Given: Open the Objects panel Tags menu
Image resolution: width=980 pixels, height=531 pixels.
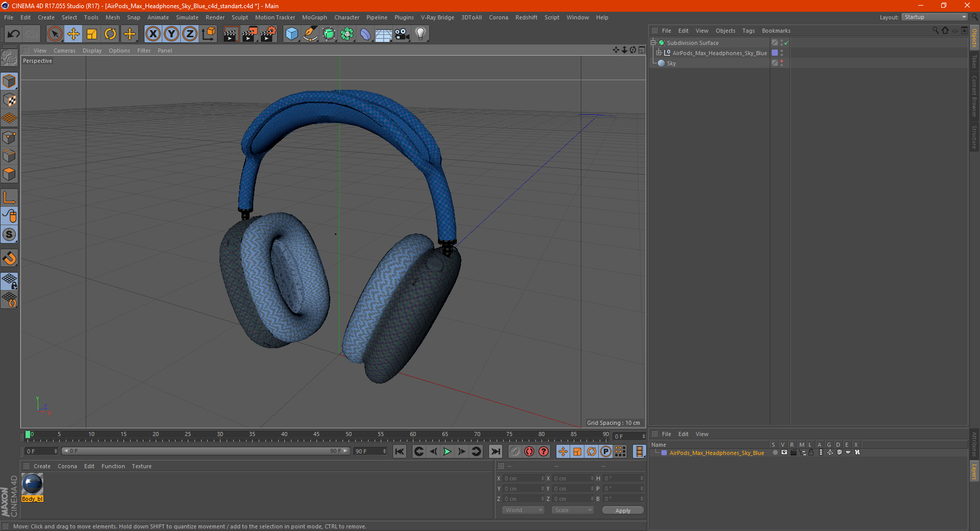Looking at the screenshot, I should (x=748, y=31).
